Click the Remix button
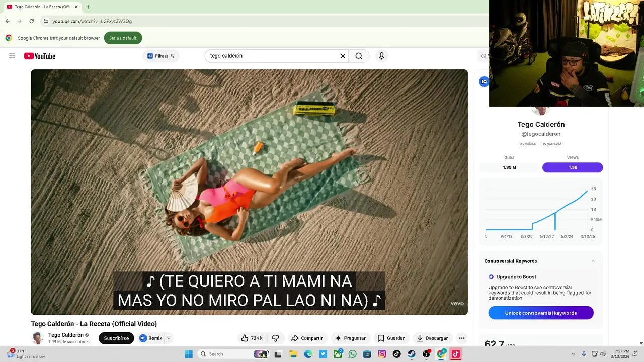 [150, 338]
